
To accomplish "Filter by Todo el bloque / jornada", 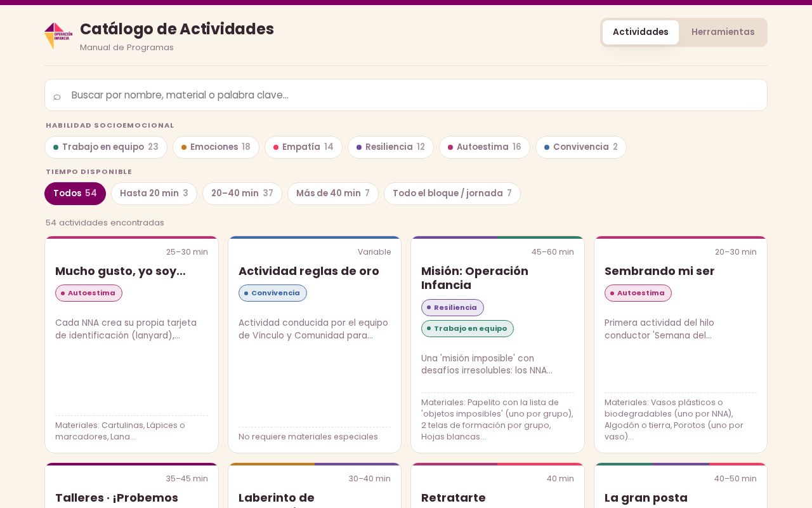I will click(452, 194).
